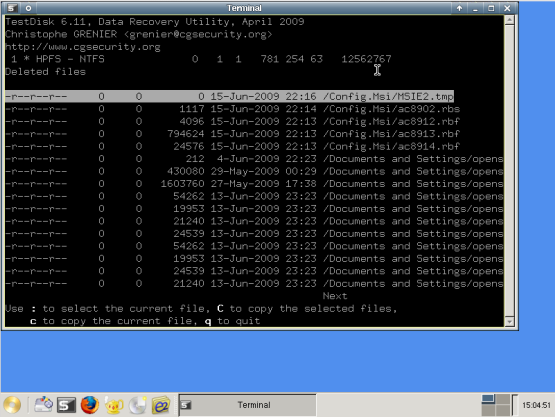Select the Terminal task button in taskbar
Screen dimensions: 555x417
247,405
